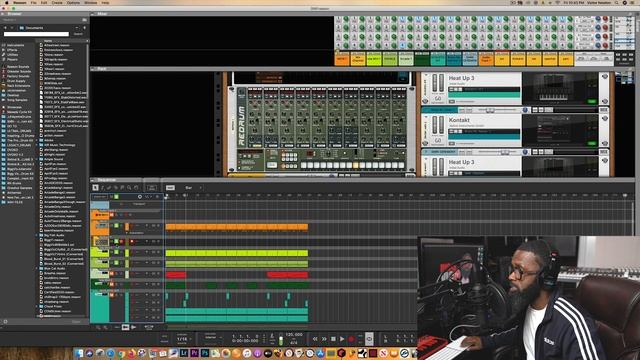Open the File menu
The image size is (640, 360).
(x=33, y=2)
